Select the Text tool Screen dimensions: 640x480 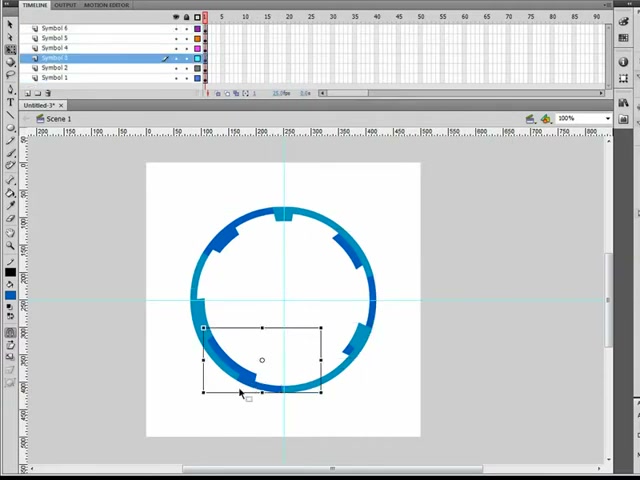tap(10, 102)
